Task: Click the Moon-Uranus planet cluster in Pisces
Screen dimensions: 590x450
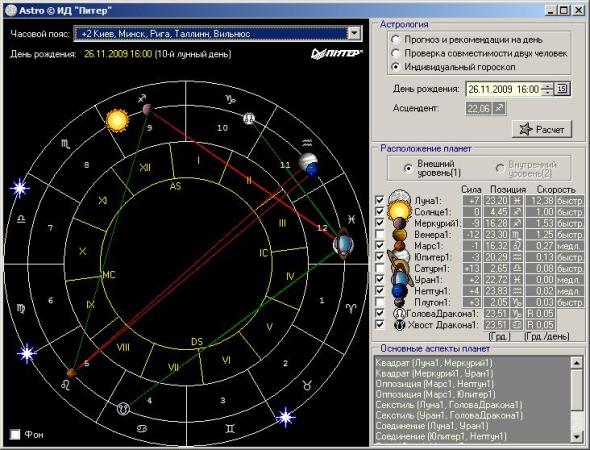Action: click(x=343, y=244)
